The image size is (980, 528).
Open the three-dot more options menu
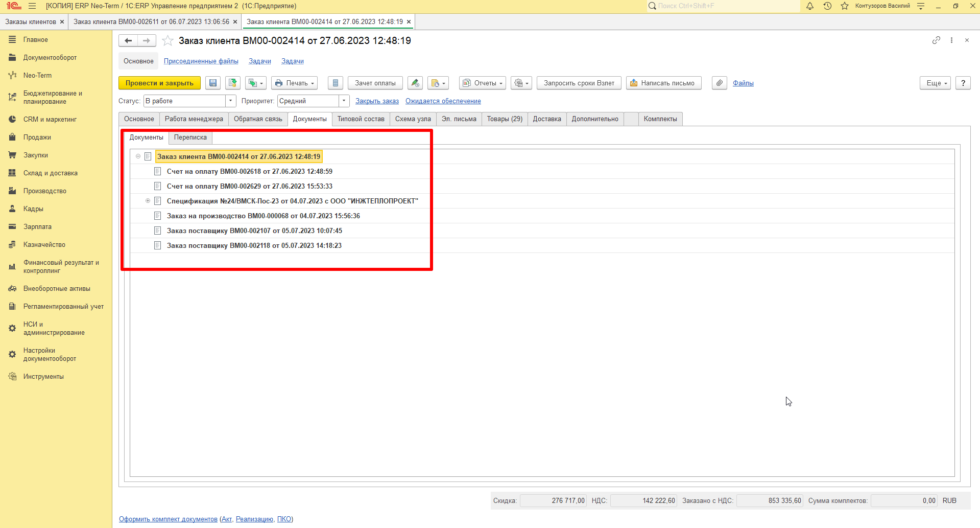pyautogui.click(x=951, y=40)
